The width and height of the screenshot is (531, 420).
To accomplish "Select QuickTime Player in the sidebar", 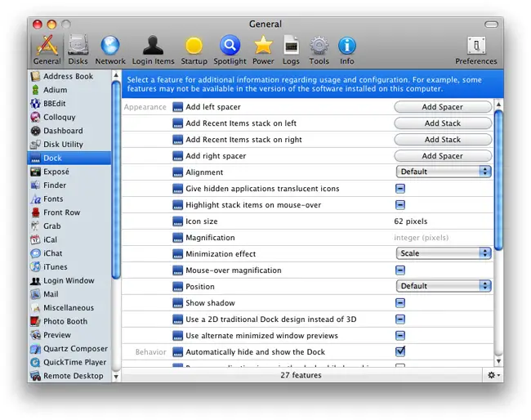I will tap(69, 362).
